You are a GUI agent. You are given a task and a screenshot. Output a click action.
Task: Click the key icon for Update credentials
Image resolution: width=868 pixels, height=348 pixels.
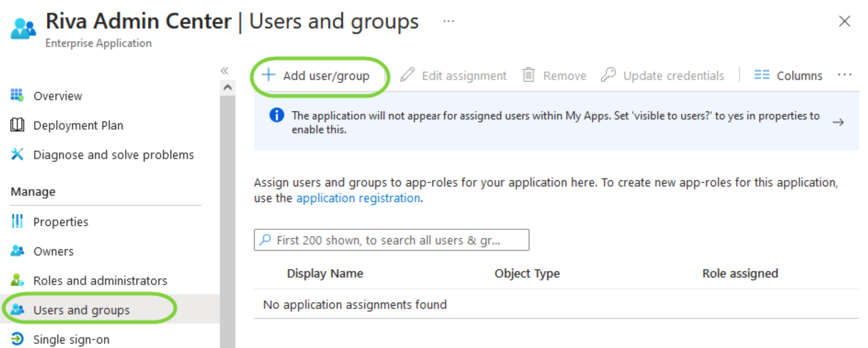click(x=608, y=75)
